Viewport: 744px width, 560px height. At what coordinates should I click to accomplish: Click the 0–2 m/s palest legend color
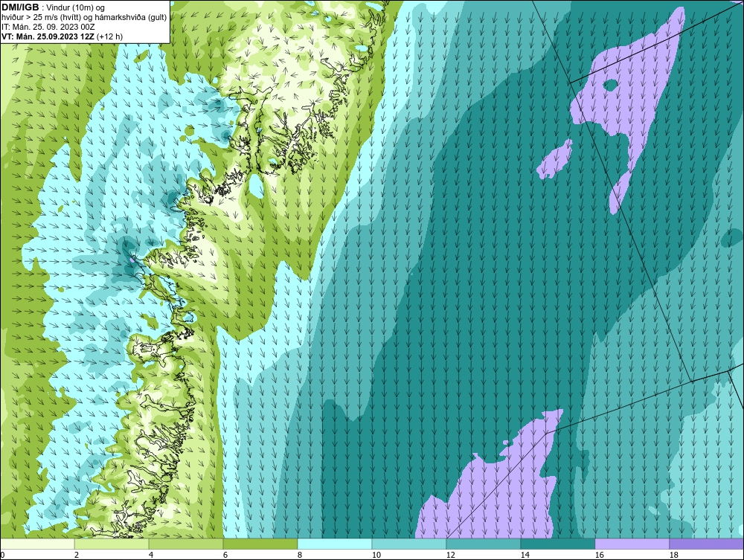coord(37,544)
